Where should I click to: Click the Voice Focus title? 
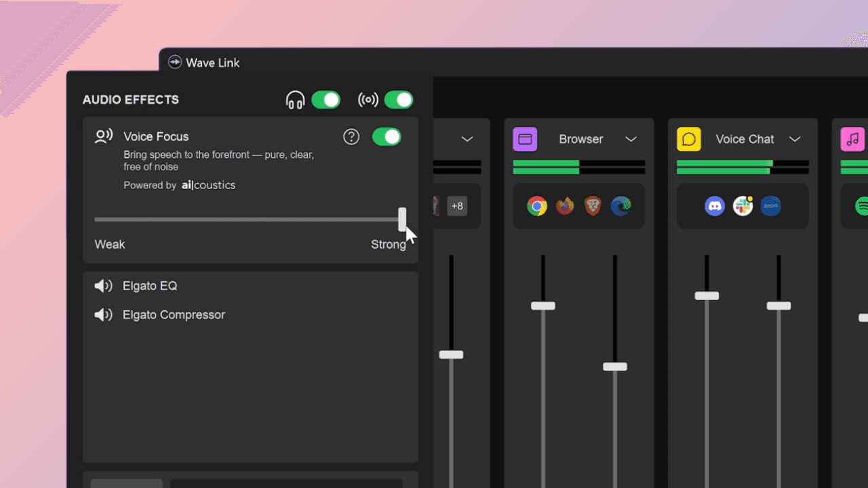pos(156,137)
